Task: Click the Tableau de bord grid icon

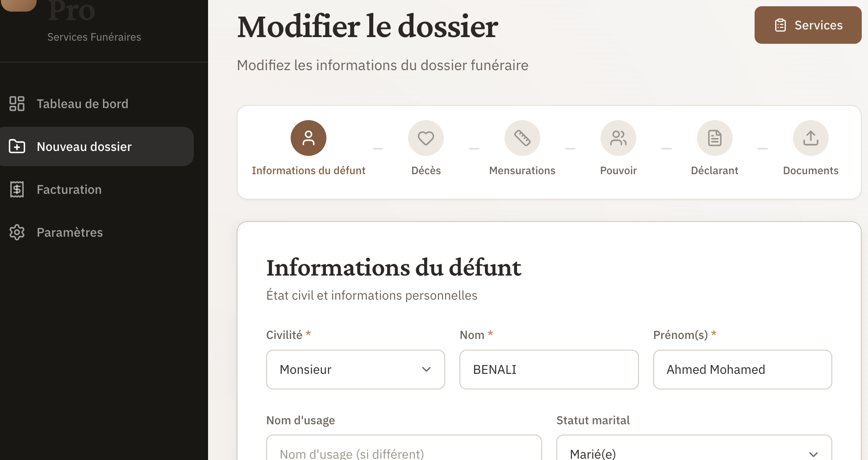Action: 17,104
